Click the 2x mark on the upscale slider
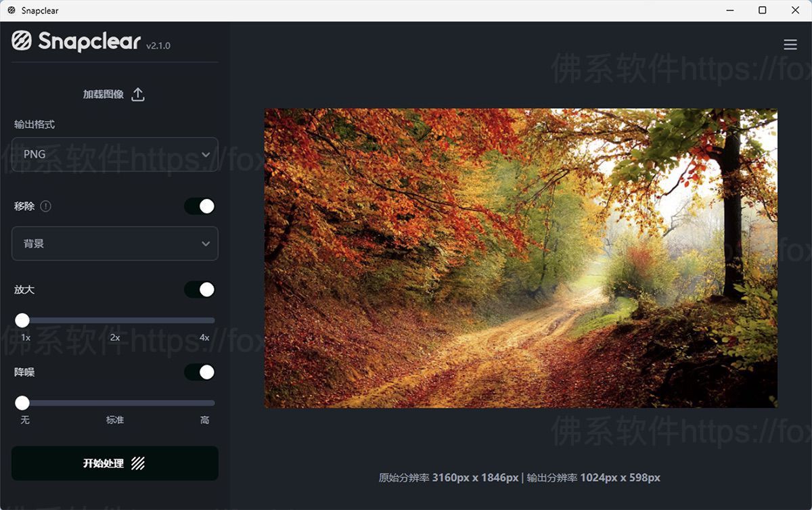This screenshot has width=812, height=510. 114,336
